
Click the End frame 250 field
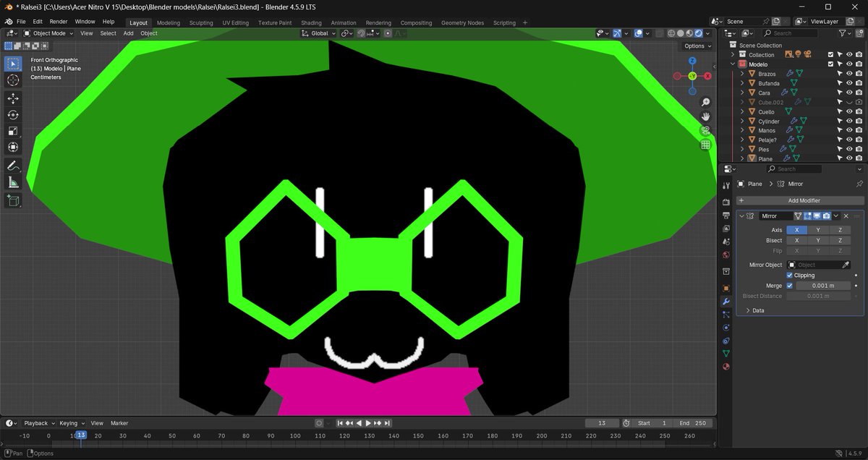pos(693,423)
